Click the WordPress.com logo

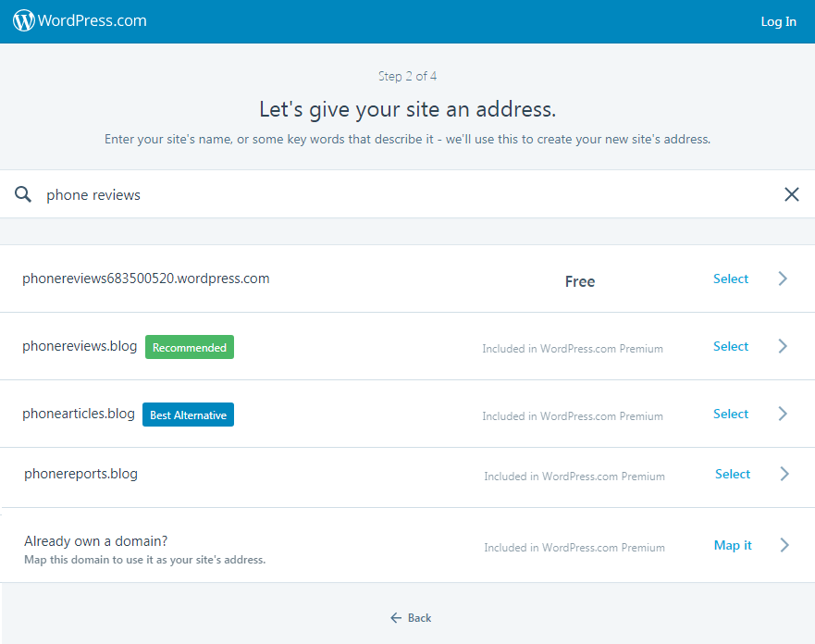(80, 20)
